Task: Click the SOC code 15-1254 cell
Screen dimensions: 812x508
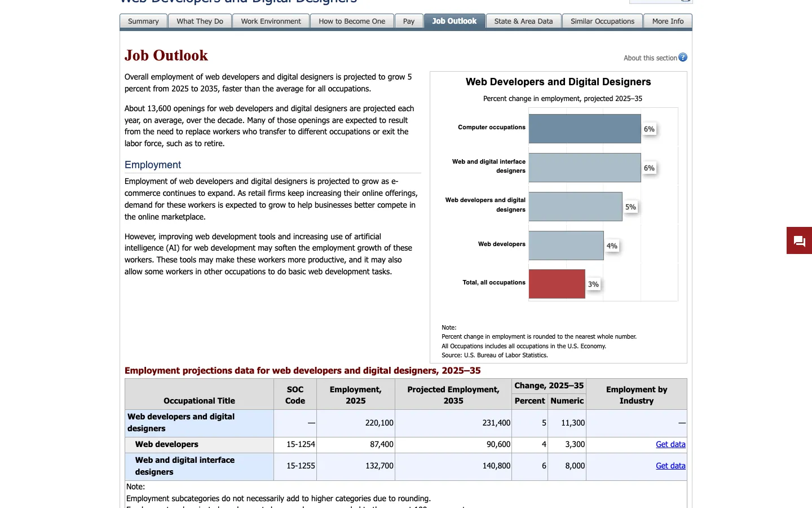Action: point(295,445)
